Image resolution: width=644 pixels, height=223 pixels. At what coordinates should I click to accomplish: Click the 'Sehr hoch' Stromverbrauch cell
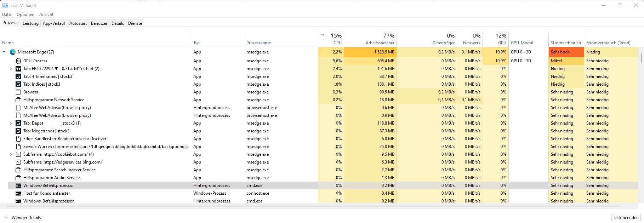click(566, 52)
